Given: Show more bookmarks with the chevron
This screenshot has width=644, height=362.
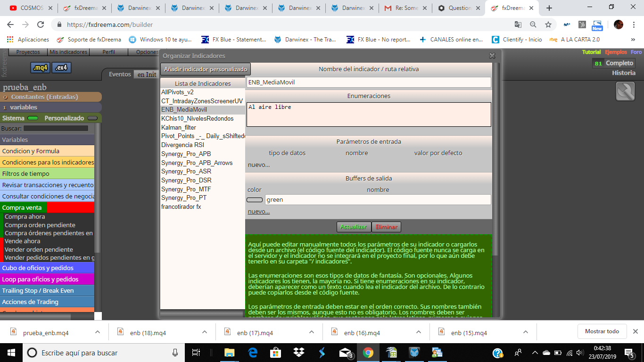Looking at the screenshot, I should coord(633,40).
